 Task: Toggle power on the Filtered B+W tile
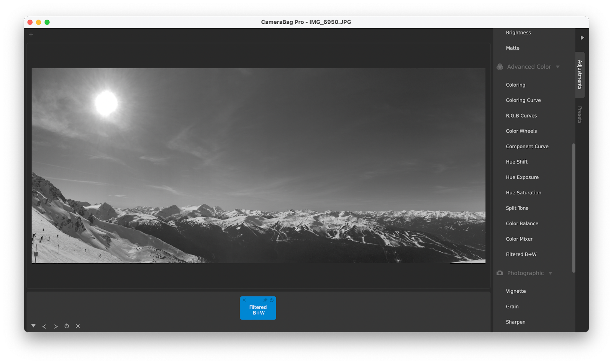click(271, 300)
